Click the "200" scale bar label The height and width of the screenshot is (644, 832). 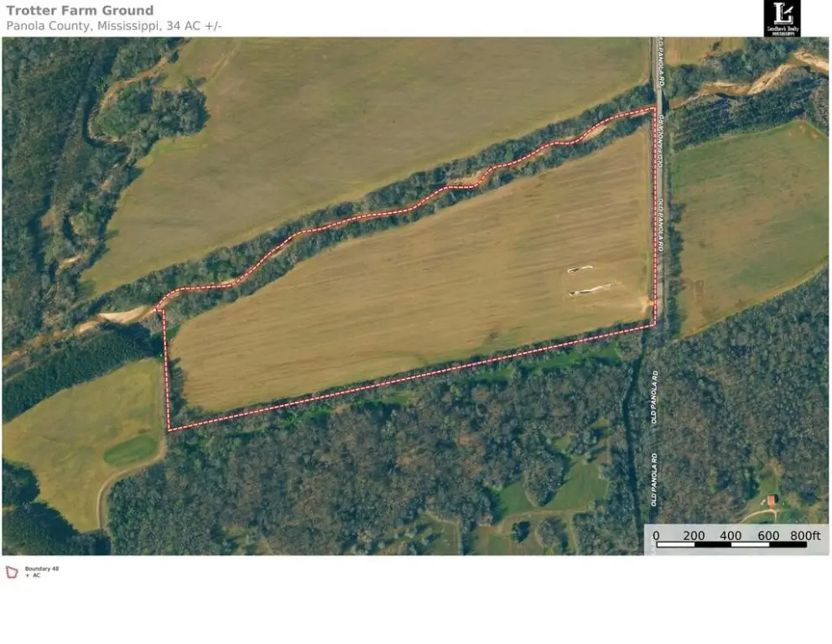[694, 535]
